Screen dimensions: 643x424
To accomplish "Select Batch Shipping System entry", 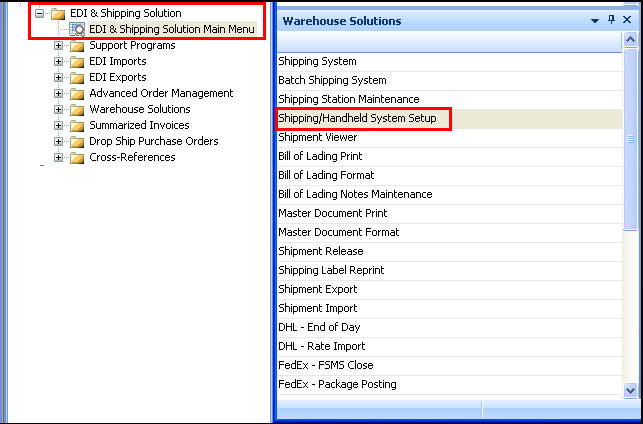I will click(x=332, y=81).
